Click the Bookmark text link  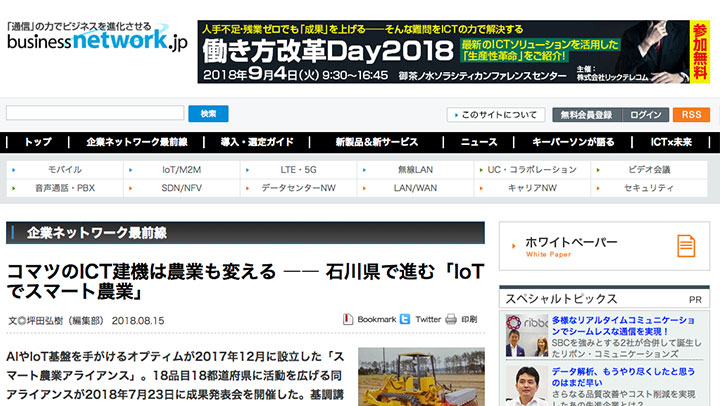point(377,319)
